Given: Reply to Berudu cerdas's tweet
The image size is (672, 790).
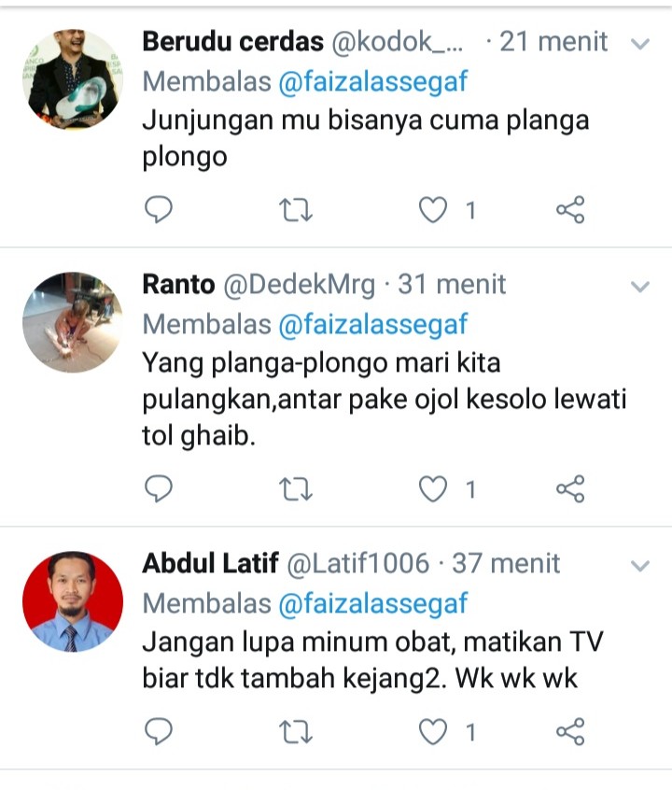Looking at the screenshot, I should click(158, 209).
